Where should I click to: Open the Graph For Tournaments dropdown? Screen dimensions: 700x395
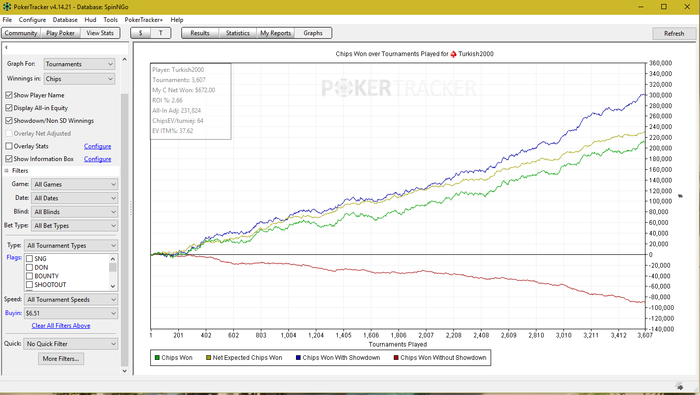pos(79,64)
